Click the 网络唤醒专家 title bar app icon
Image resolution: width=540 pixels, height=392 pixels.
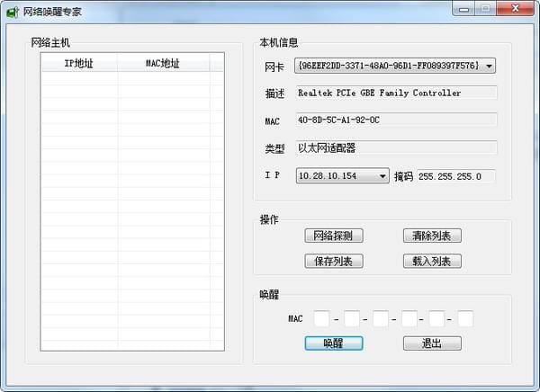pyautogui.click(x=13, y=13)
